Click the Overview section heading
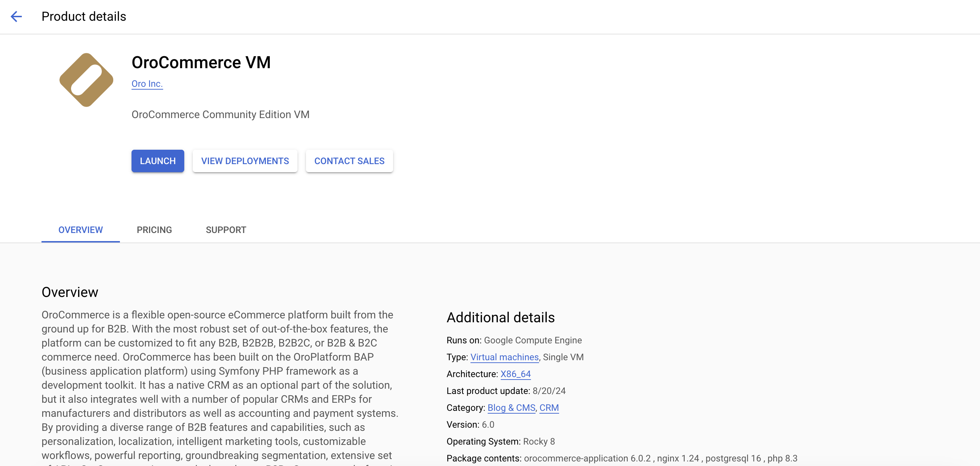The image size is (980, 466). 70,292
